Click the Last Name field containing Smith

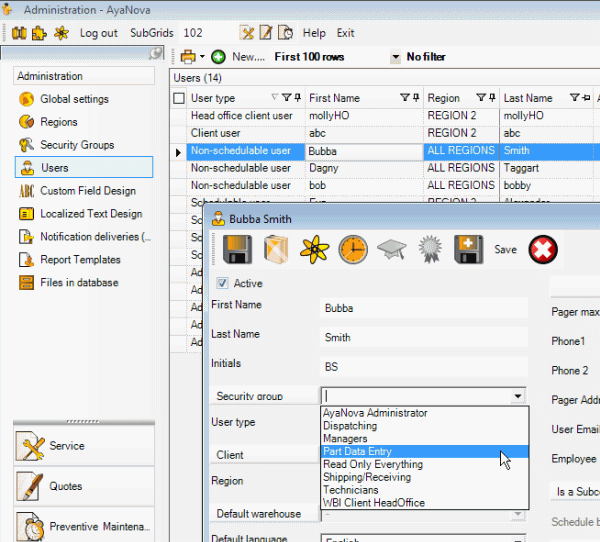(x=424, y=338)
